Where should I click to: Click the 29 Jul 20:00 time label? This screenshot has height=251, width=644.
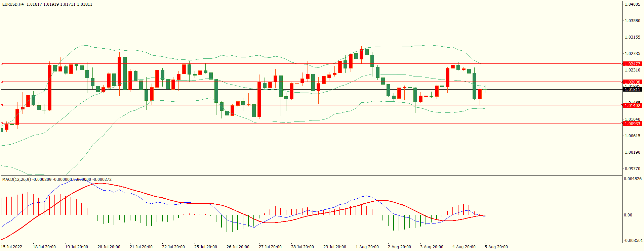tap(335, 247)
